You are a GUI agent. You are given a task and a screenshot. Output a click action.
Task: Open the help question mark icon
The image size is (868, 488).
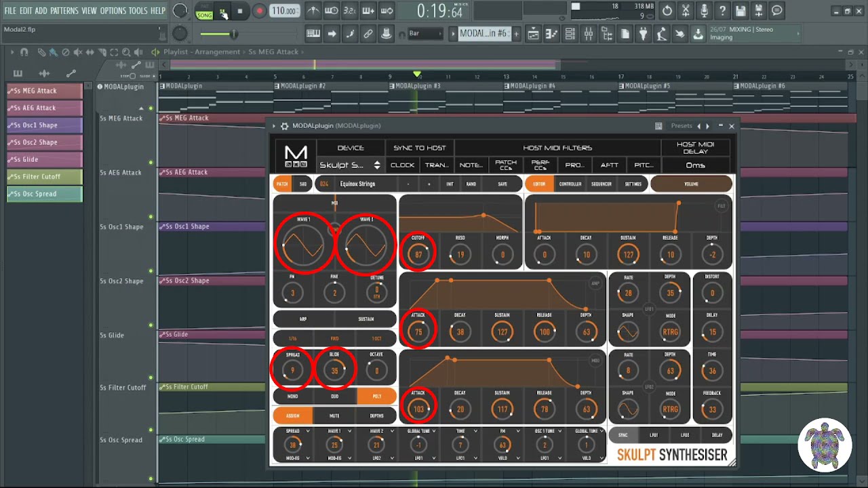pos(722,11)
